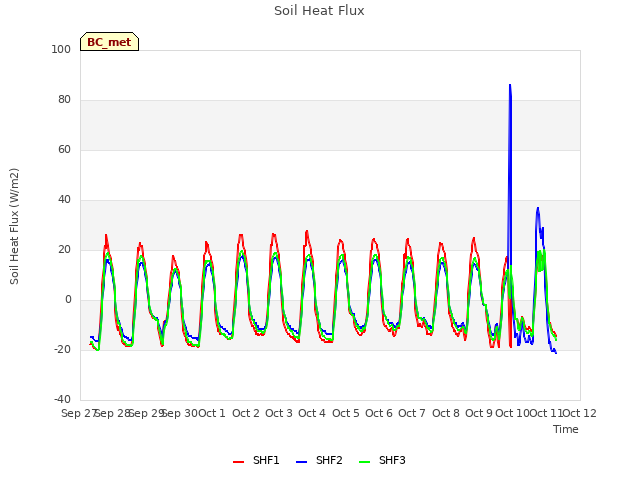The image size is (640, 480).
Task: Click the Oct 1 x-axis date label
Action: [212, 413]
